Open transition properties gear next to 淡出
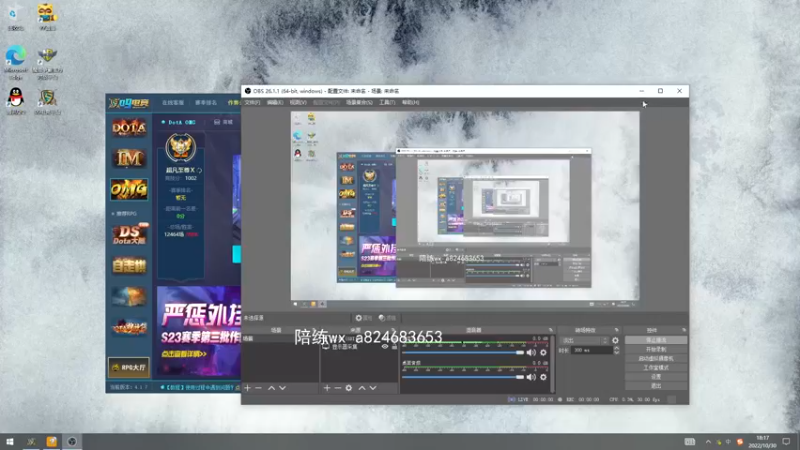Viewport: 800px width, 450px height. 615,340
